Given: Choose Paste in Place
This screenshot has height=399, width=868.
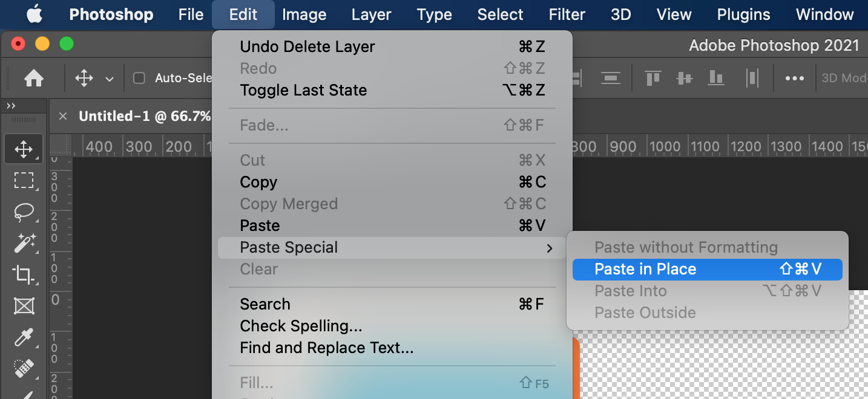Looking at the screenshot, I should coord(707,269).
